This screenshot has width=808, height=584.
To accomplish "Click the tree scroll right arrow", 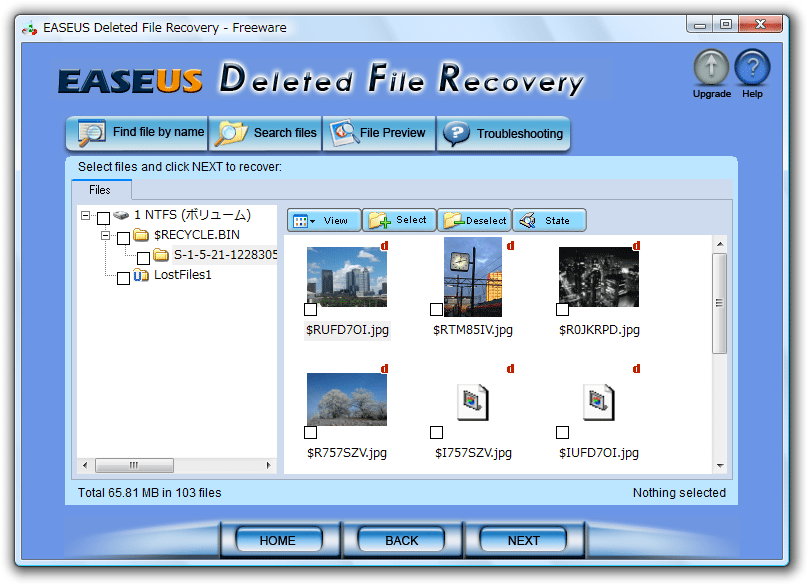I will coord(268,465).
